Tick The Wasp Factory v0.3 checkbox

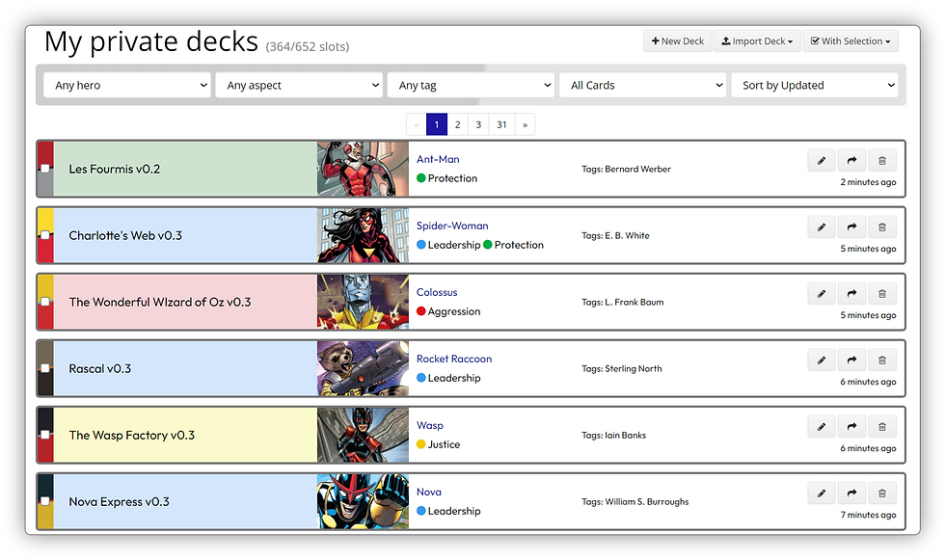(45, 435)
